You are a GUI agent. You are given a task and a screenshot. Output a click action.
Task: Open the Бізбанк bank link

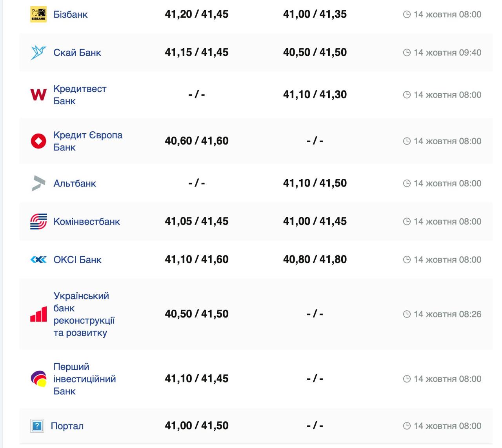point(71,15)
